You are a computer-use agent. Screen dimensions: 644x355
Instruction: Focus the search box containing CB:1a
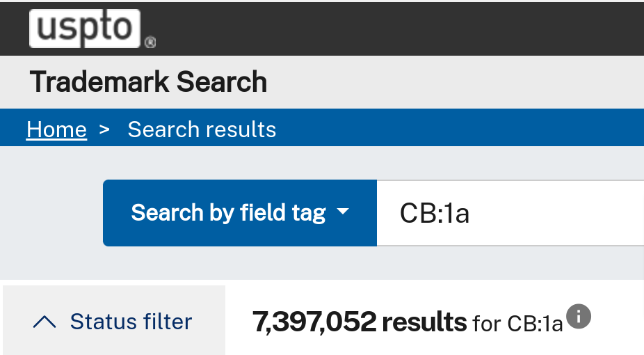(510, 213)
